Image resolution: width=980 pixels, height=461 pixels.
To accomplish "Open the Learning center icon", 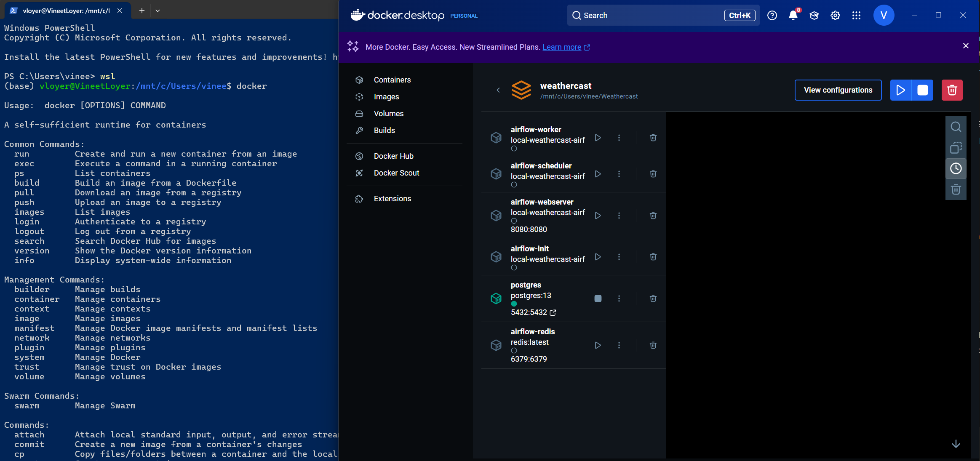I will coord(814,16).
